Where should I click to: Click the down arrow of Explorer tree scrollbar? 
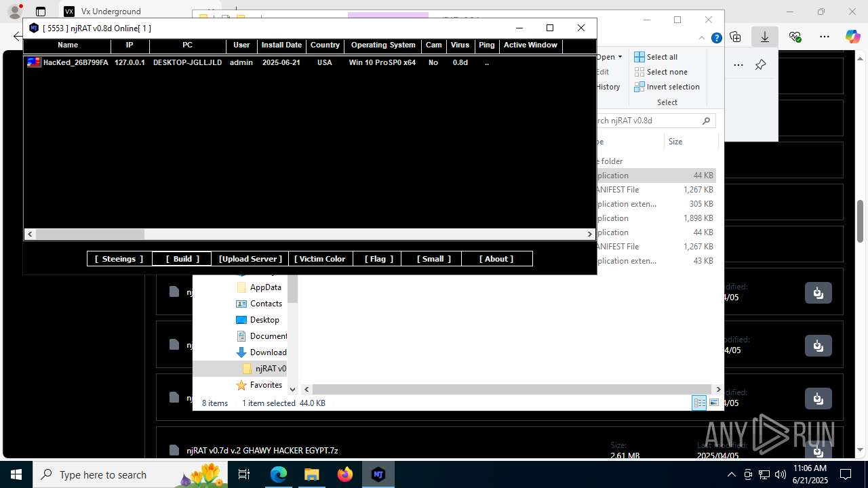[x=293, y=389]
